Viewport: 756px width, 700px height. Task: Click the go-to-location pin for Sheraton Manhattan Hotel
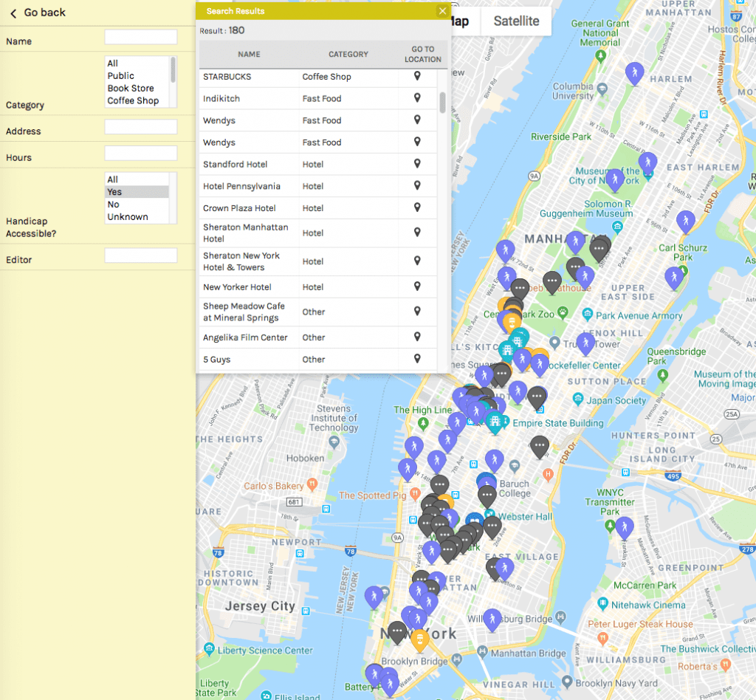(x=418, y=231)
